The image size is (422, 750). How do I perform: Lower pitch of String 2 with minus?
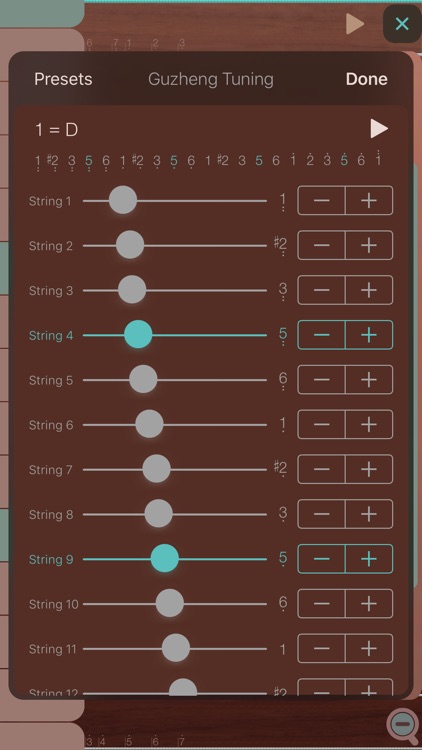[x=322, y=245]
